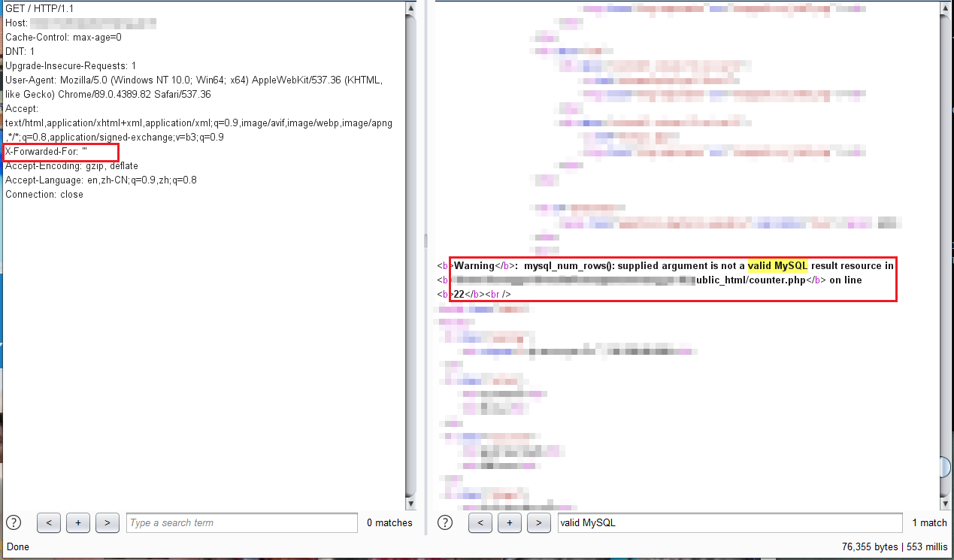This screenshot has height=560, width=954.
Task: Click the 'Accept:' header line
Action: [x=22, y=108]
